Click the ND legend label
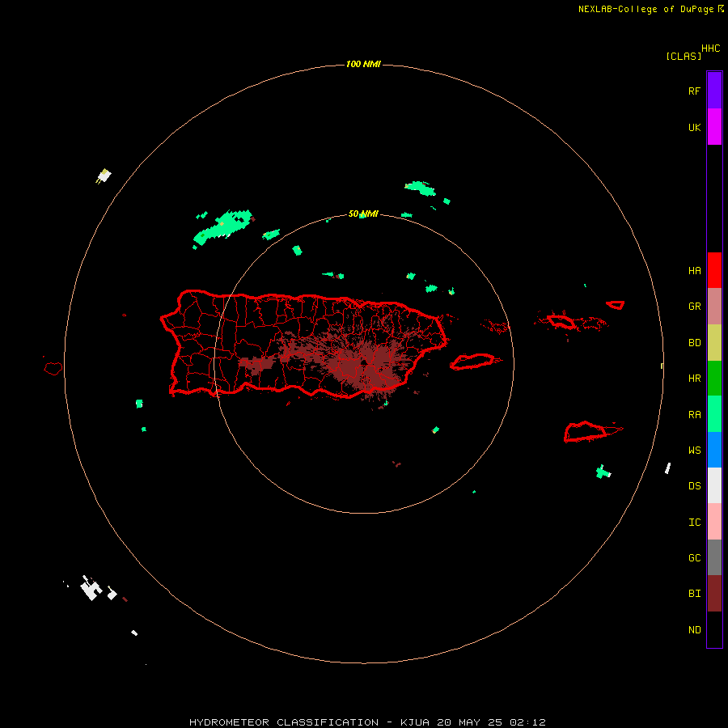The image size is (728, 728). click(694, 630)
